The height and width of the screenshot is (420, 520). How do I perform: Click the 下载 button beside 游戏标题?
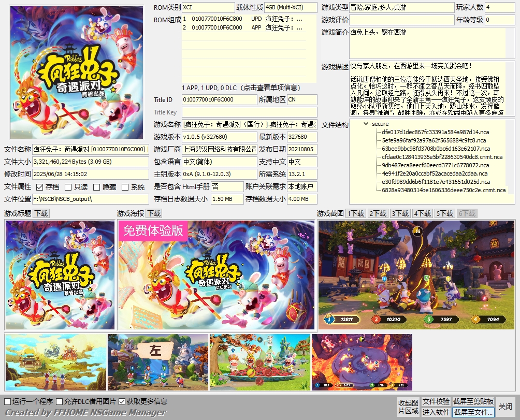41,213
